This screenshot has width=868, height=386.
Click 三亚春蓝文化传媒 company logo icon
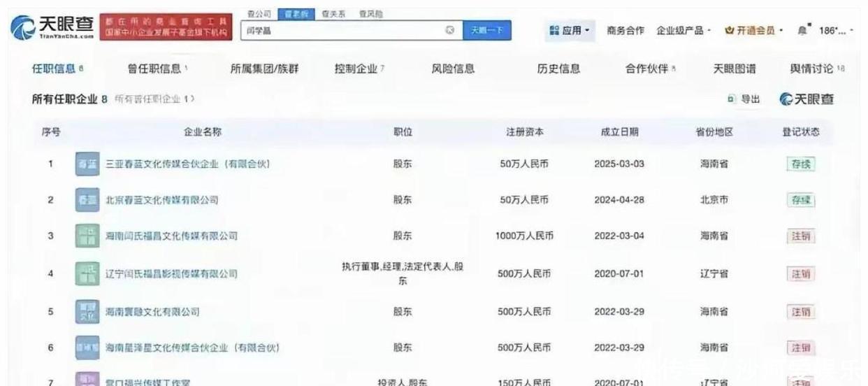pyautogui.click(x=87, y=164)
